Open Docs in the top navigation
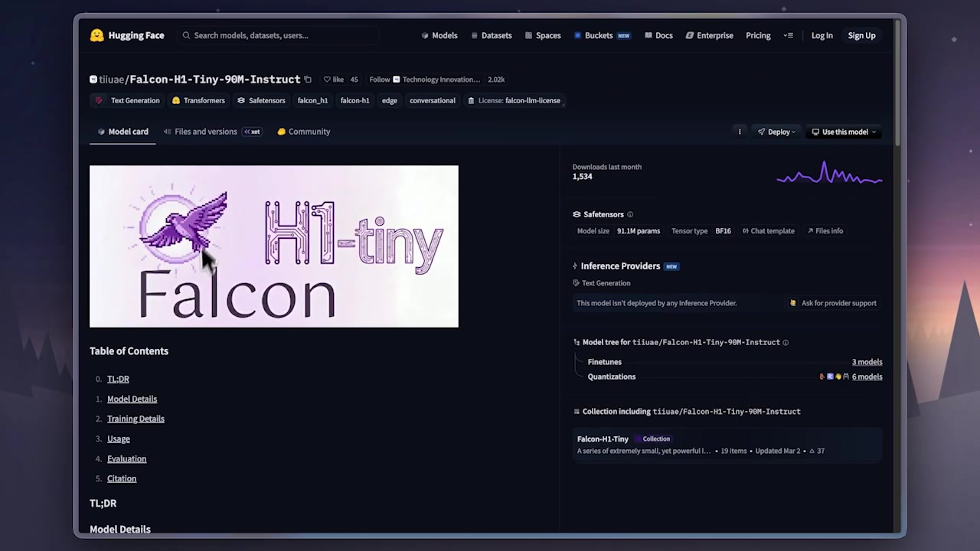 tap(658, 35)
